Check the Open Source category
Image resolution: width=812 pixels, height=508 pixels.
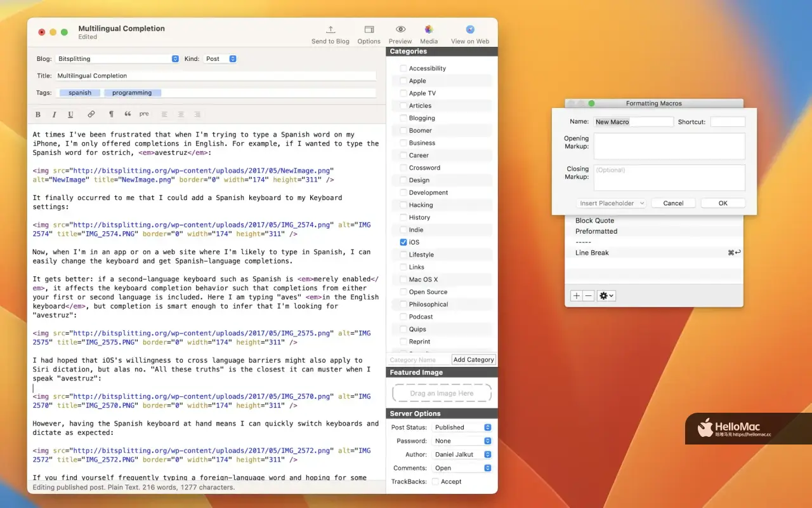point(403,291)
